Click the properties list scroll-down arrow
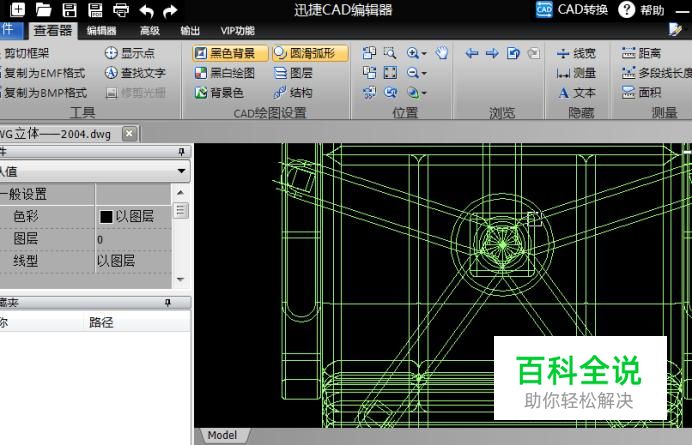The width and height of the screenshot is (692, 445). click(x=180, y=279)
